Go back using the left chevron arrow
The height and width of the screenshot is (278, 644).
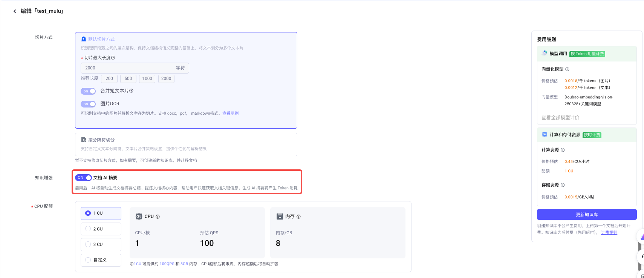tap(15, 11)
